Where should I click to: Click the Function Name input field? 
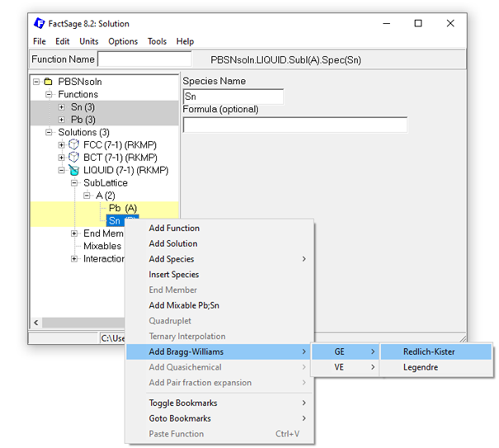tap(145, 59)
